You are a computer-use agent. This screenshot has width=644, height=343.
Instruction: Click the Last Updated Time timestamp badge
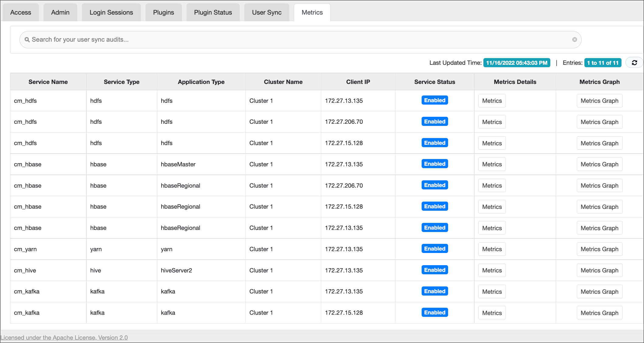point(516,63)
